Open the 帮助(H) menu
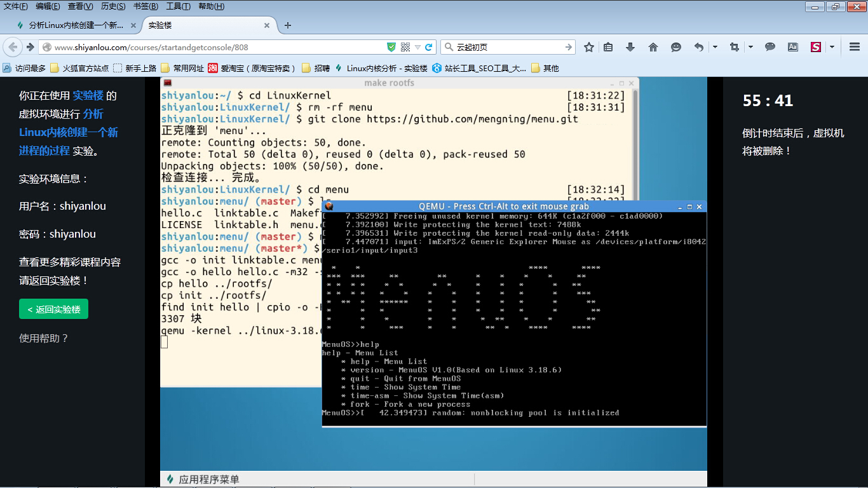This screenshot has height=488, width=868. (212, 6)
